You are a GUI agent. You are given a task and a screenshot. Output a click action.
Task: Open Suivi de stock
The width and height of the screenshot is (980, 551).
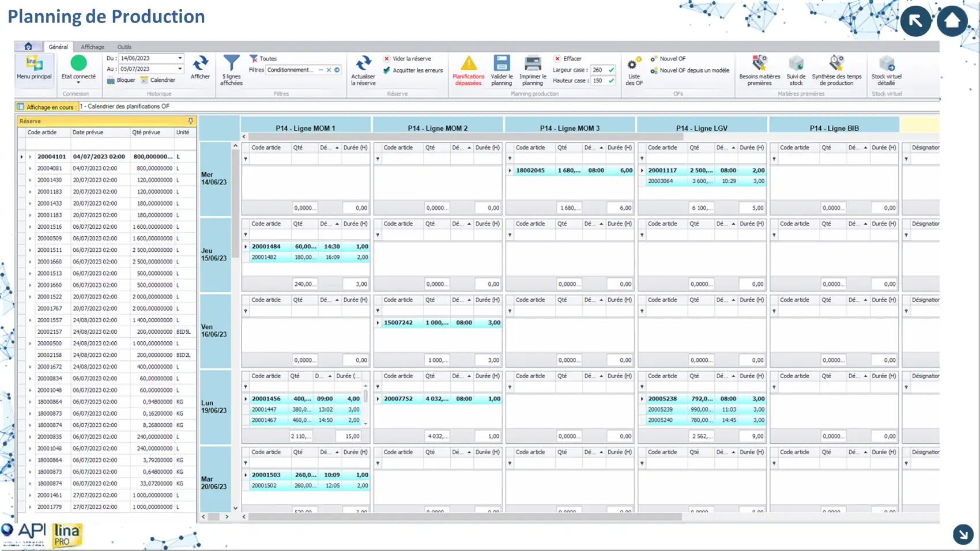pyautogui.click(x=796, y=65)
